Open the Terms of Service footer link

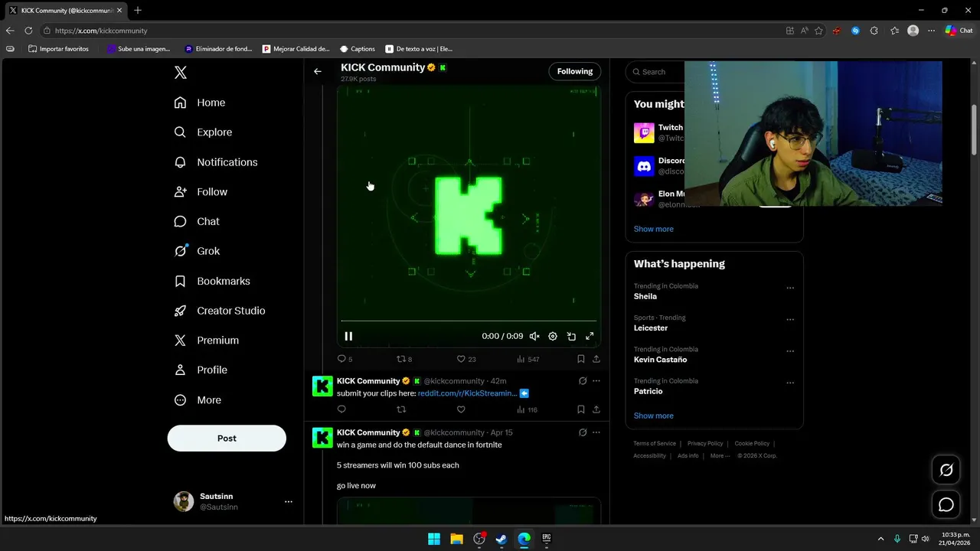(655, 444)
